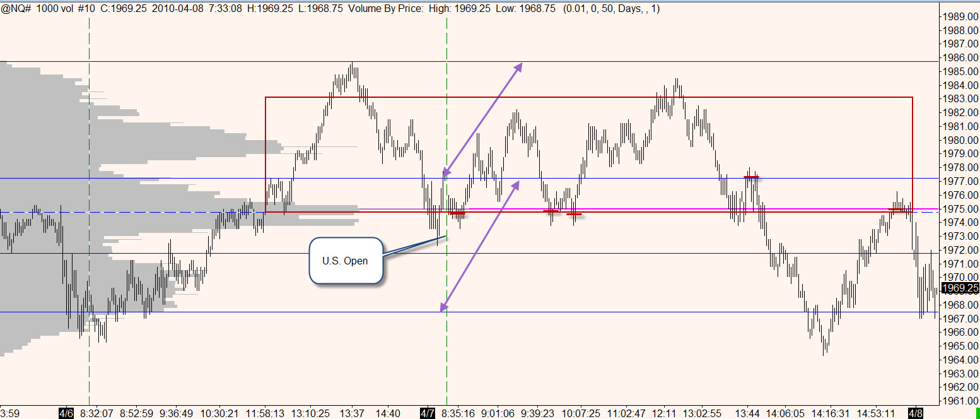Click the 13:02:55 time axis label
Screen dimensions: 980x419
pyautogui.click(x=701, y=414)
